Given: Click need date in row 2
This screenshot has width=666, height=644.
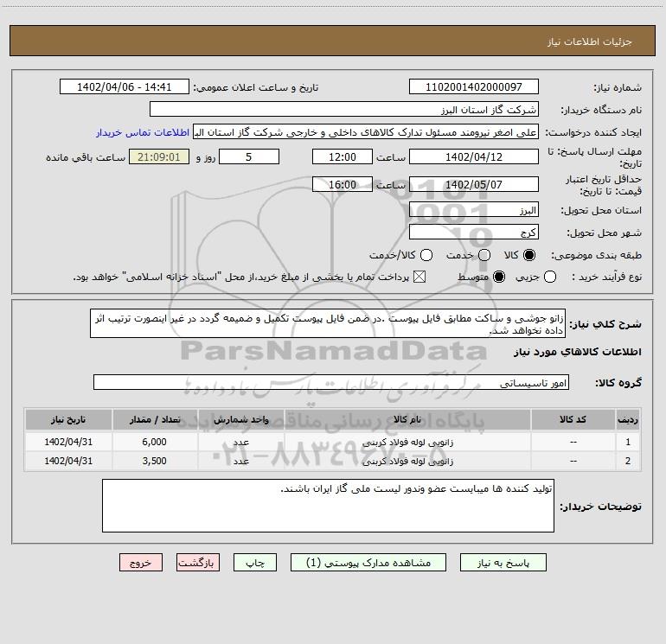Looking at the screenshot, I should pyautogui.click(x=68, y=461).
